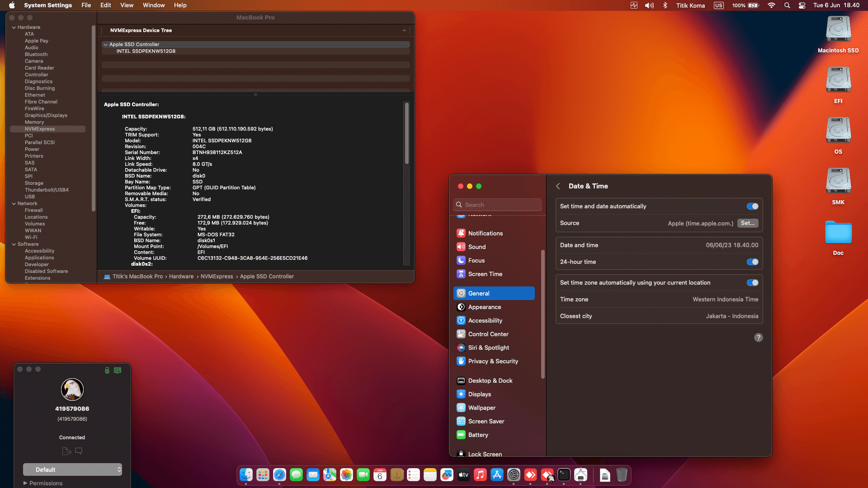Select Notifications in settings sidebar
Image resolution: width=868 pixels, height=488 pixels.
494,233
